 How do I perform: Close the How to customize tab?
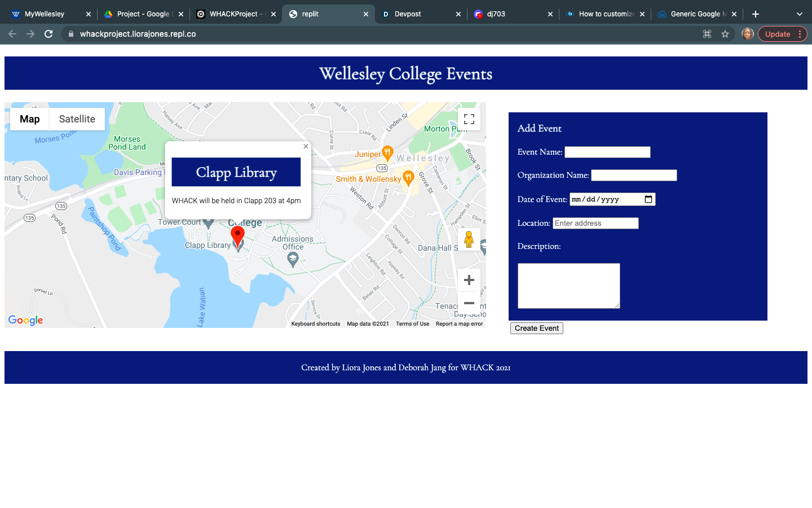pos(642,14)
